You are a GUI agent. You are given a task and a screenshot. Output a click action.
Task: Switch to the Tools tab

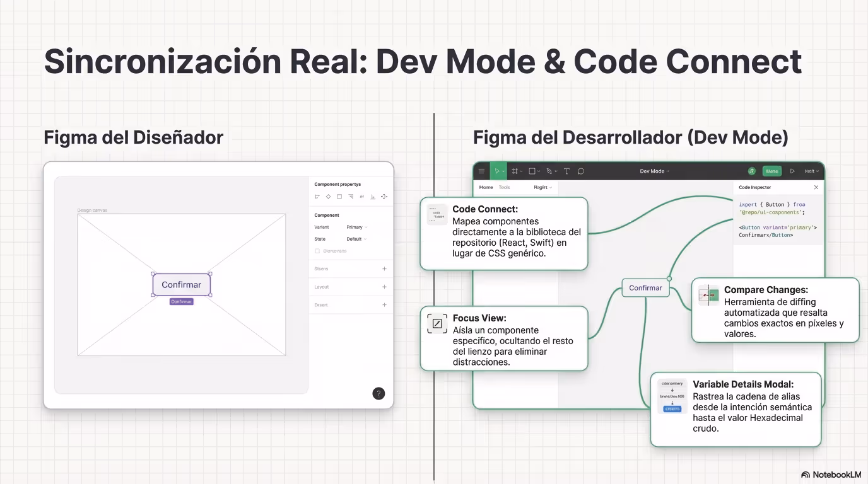coord(504,187)
